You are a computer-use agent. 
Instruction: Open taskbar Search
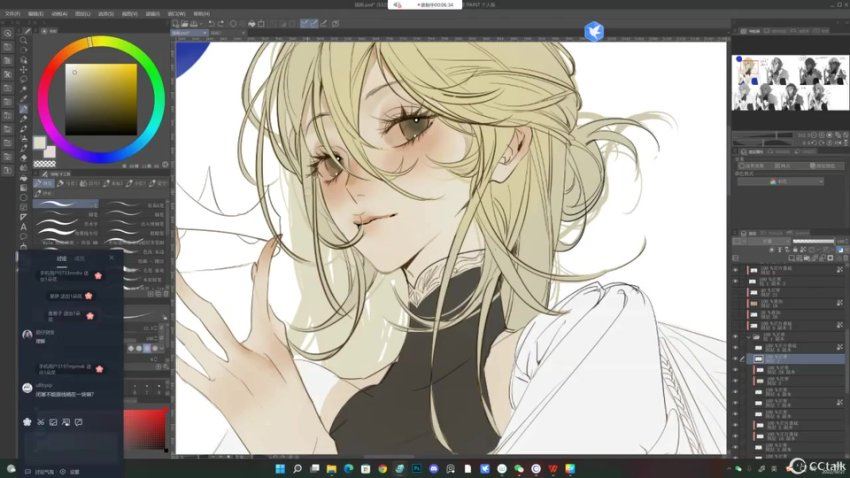(297, 469)
